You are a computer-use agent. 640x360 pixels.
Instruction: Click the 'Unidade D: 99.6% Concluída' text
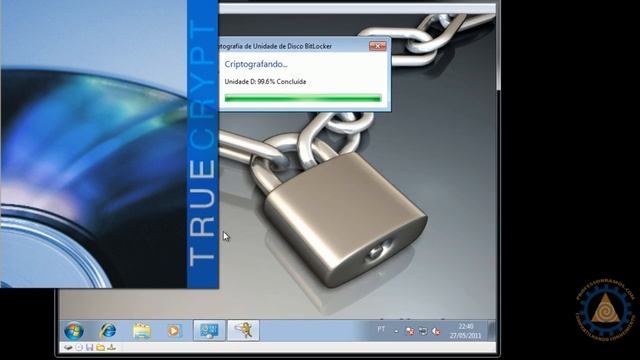265,82
